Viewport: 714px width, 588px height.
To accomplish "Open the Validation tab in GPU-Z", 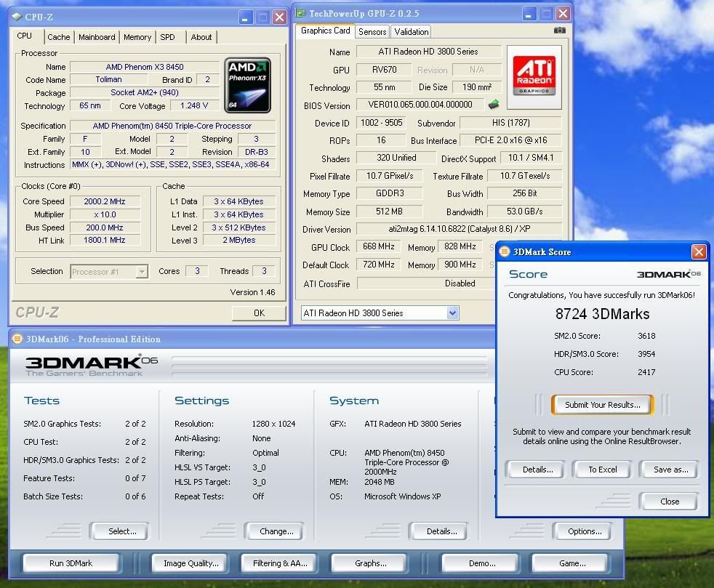I will 412,31.
